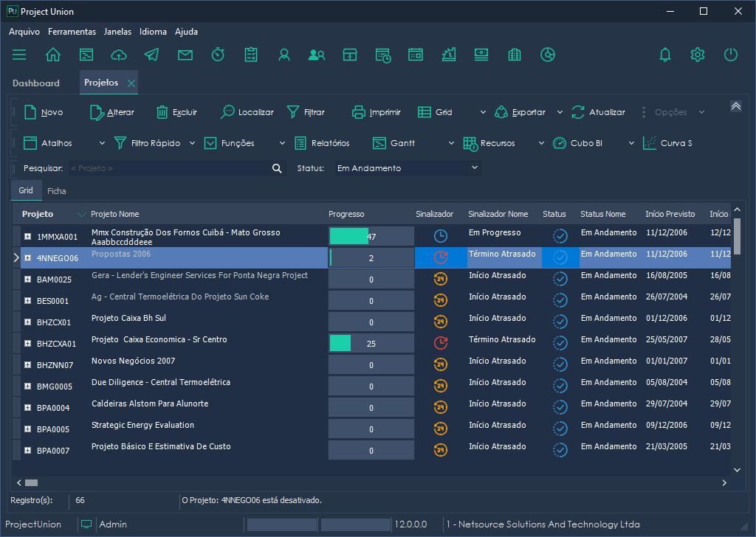
Task: Expand the BAM0025 project row
Action: pos(27,280)
